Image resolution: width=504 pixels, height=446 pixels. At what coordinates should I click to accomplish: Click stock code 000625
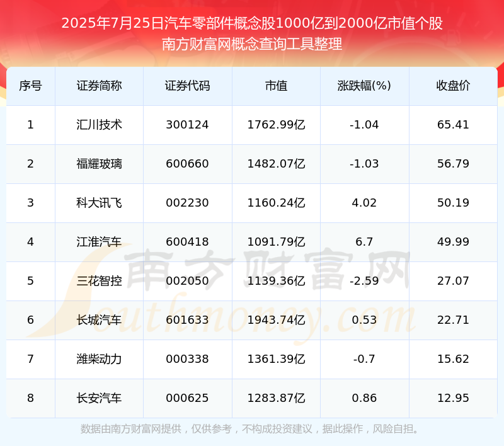click(187, 398)
